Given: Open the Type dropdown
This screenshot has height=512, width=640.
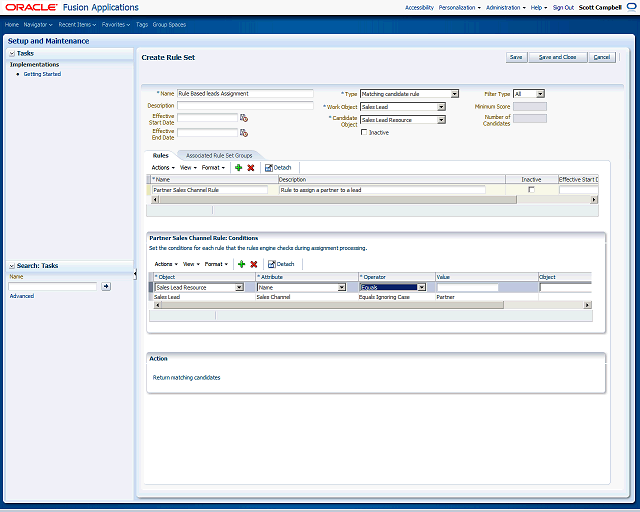Looking at the screenshot, I should [455, 94].
